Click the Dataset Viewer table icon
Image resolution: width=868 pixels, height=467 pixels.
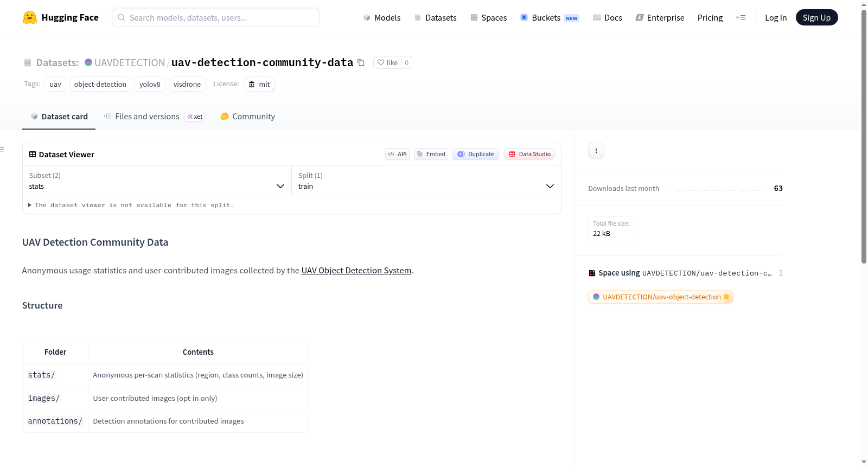click(33, 154)
